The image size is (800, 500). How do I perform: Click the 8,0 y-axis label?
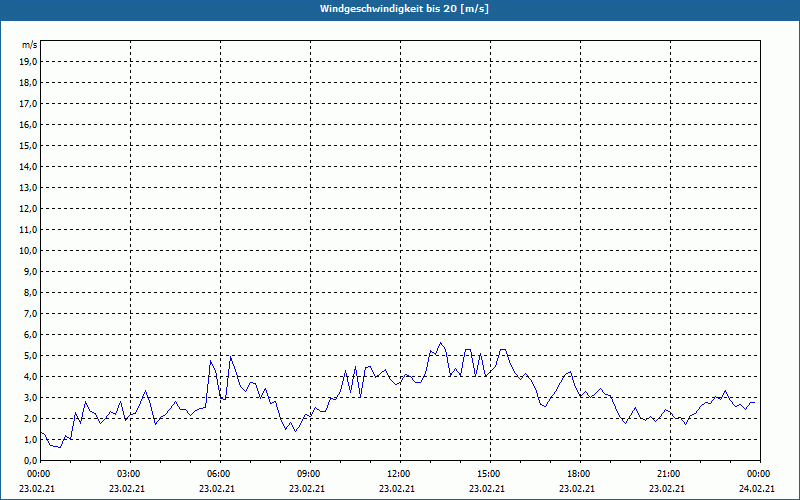pyautogui.click(x=31, y=292)
